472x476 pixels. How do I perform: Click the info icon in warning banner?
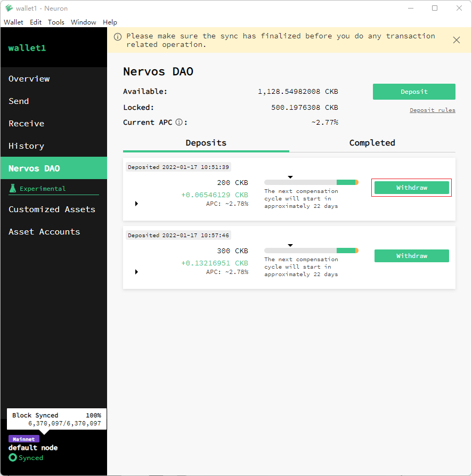point(117,37)
